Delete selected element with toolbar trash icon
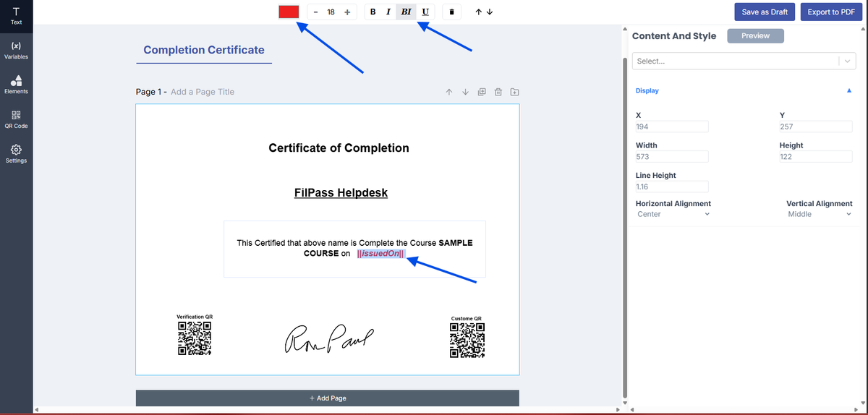The height and width of the screenshot is (415, 868). (452, 12)
